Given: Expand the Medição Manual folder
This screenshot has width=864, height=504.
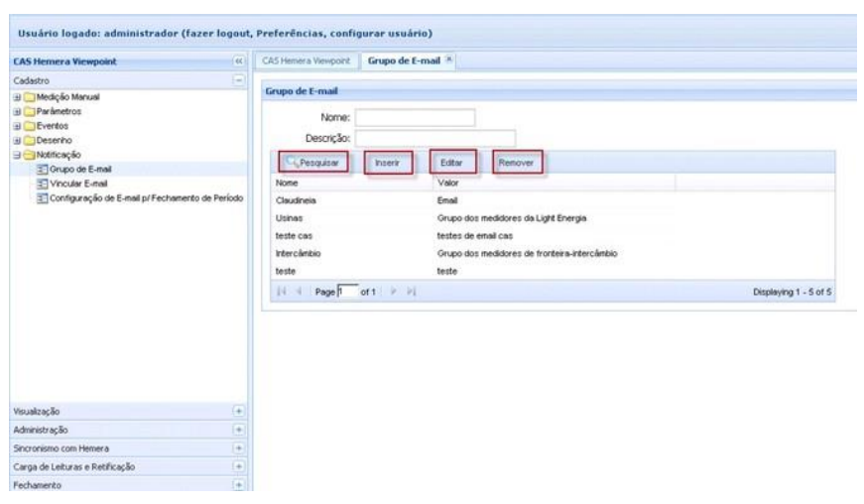Looking at the screenshot, I should coord(17,97).
